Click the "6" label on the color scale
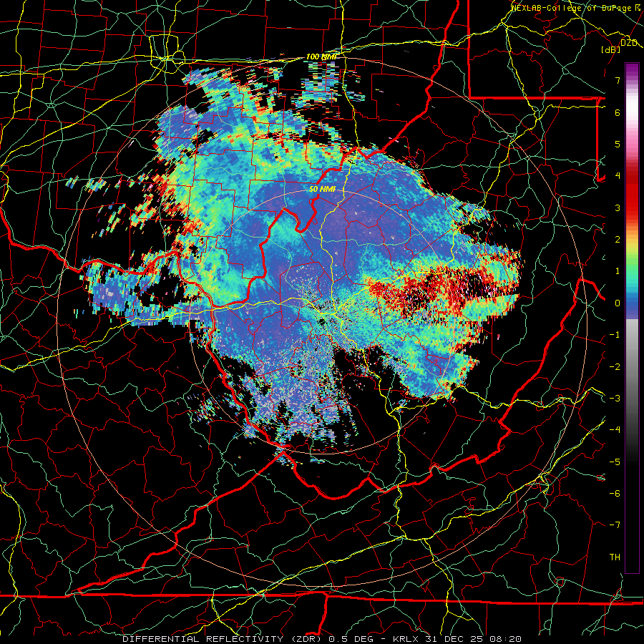The image size is (644, 644). (x=618, y=112)
